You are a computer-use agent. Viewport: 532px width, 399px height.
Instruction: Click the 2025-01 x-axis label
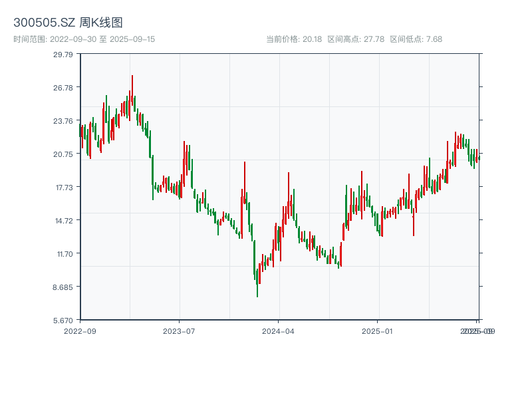(x=377, y=331)
